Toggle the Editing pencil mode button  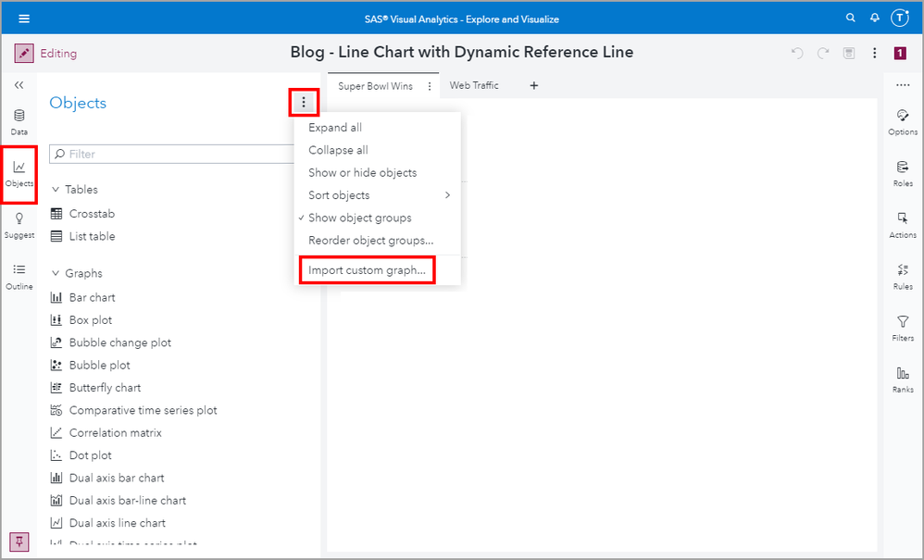(25, 54)
